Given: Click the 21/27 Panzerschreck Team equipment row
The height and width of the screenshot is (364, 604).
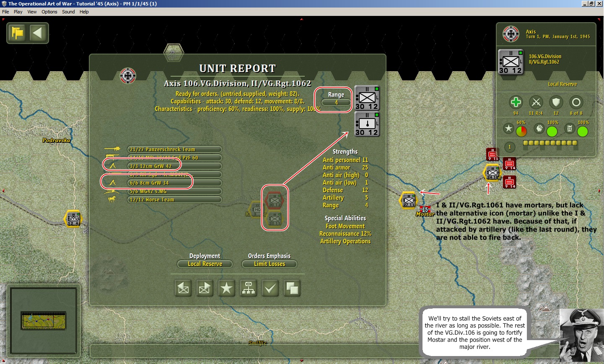Looking at the screenshot, I should point(174,150).
